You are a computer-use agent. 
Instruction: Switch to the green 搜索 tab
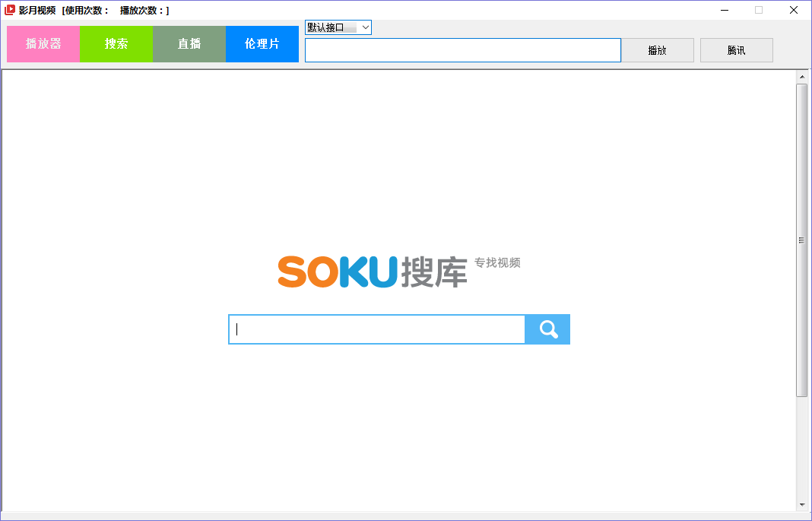(116, 44)
